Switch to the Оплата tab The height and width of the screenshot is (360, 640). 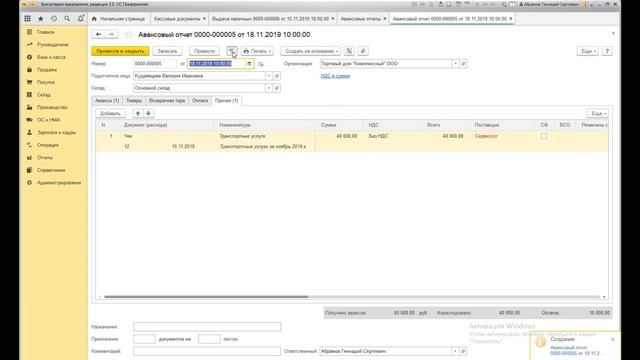coord(200,101)
